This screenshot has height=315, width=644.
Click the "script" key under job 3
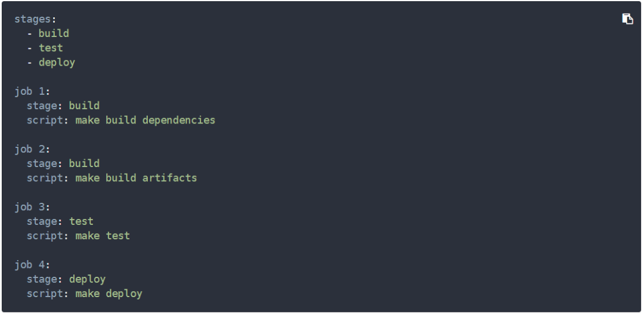coord(45,236)
